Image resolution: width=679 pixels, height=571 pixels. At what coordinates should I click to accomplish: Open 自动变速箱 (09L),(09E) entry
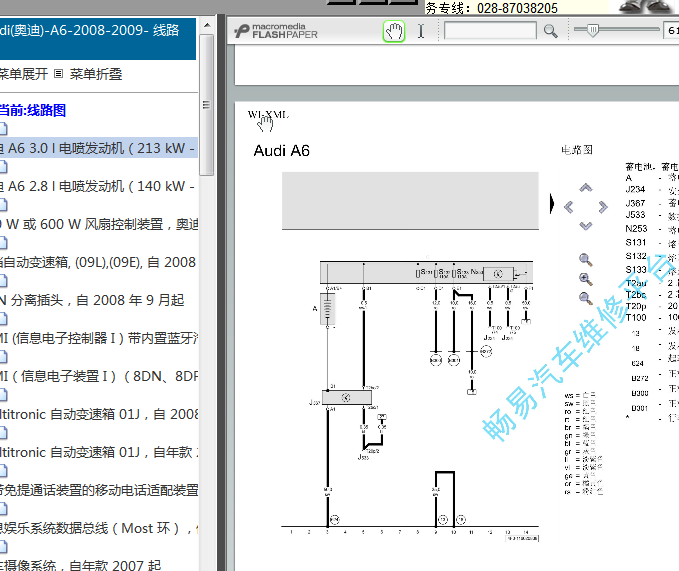[98, 262]
